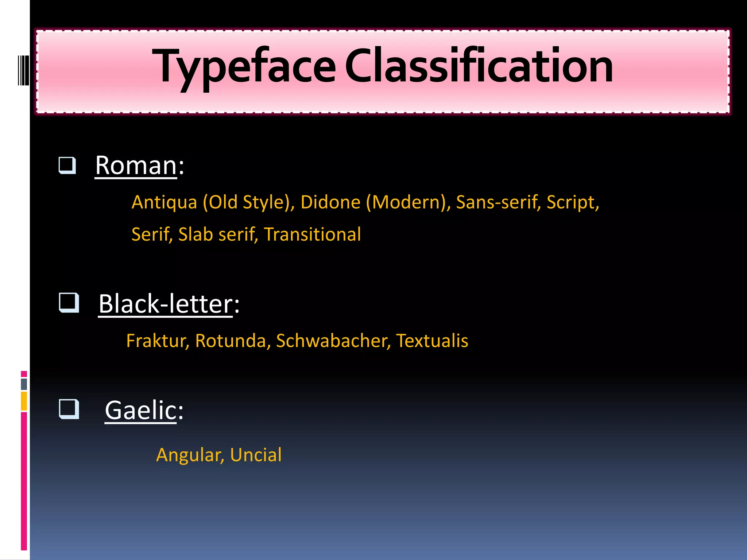
Task: Click the line 'Serif, Slab serif, Transitional'
Action: point(246,234)
